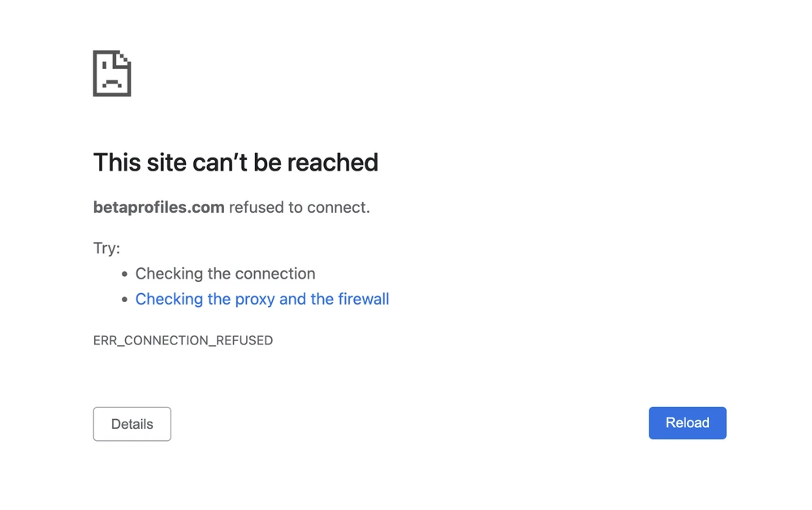Image resolution: width=812 pixels, height=510 pixels.
Task: Click the frowning mouth on the page icon
Action: coord(112,83)
